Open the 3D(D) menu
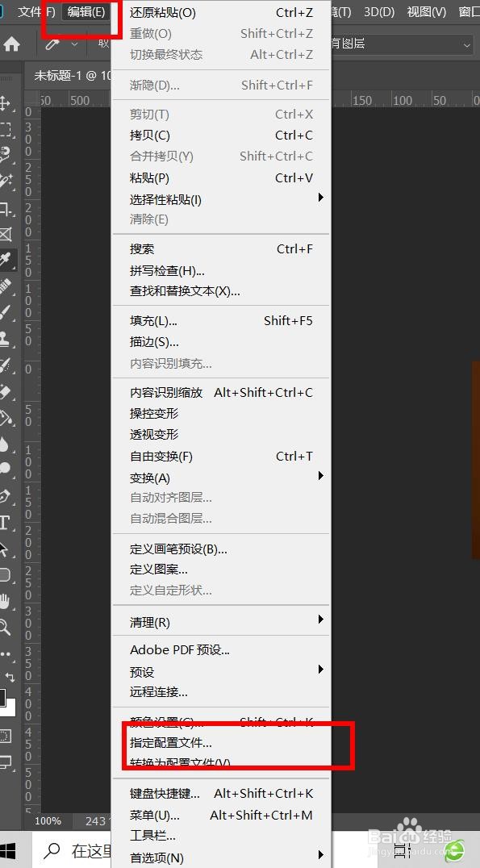The image size is (480, 868). click(379, 11)
